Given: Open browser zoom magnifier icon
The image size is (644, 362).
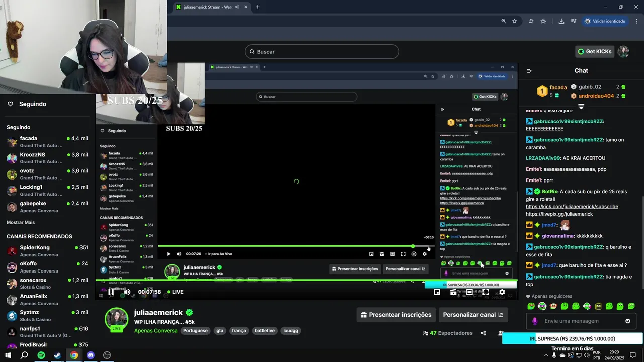Looking at the screenshot, I should pos(503,21).
